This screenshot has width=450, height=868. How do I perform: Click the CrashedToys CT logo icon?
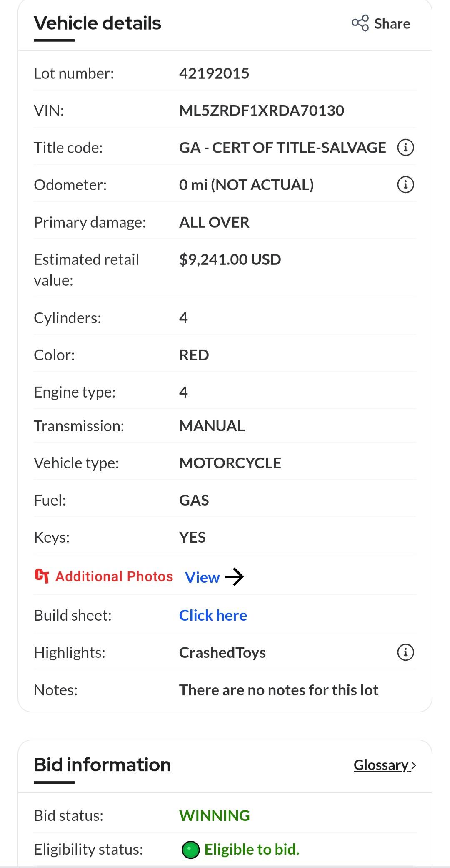(x=42, y=576)
